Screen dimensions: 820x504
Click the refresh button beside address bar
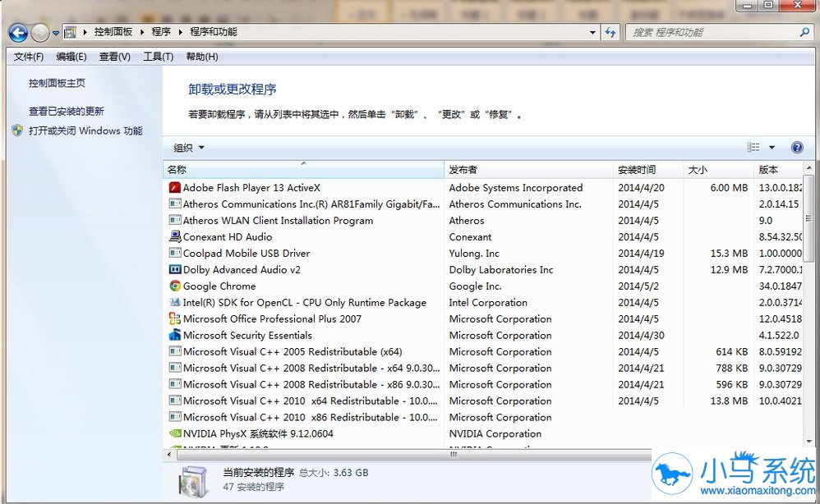[610, 32]
